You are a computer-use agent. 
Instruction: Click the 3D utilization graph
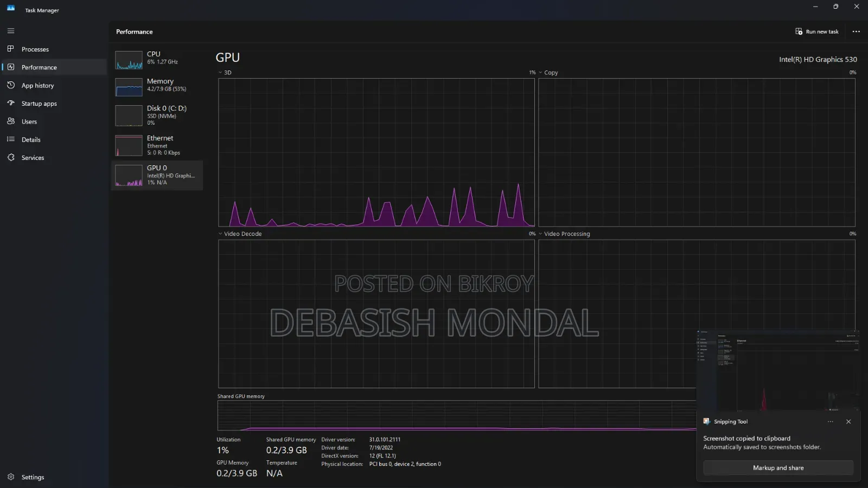[x=376, y=152]
